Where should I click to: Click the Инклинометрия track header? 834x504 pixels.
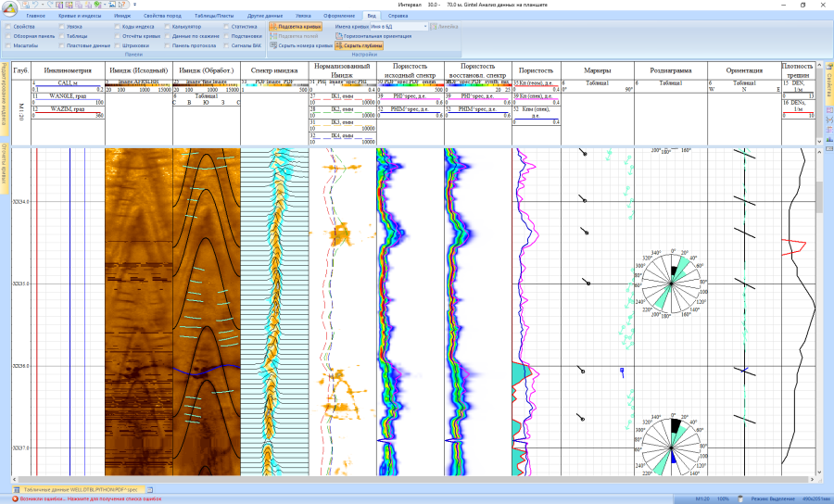pos(68,70)
